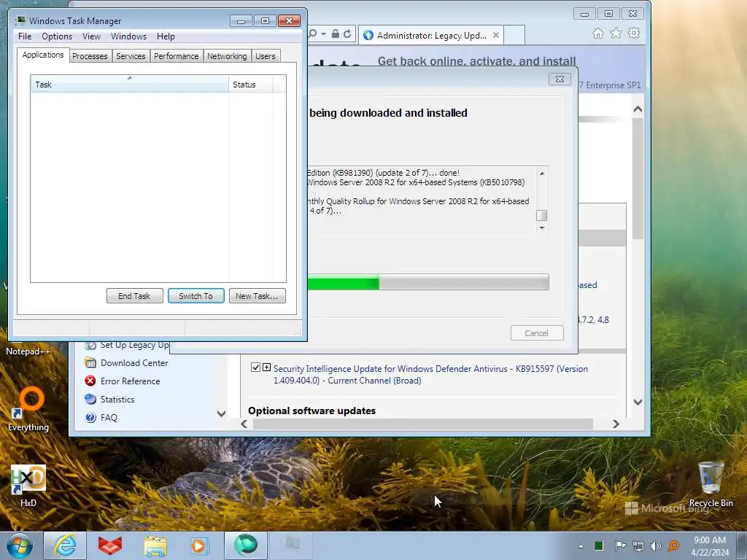
Task: Close the Legacy Update browser tab
Action: (496, 35)
